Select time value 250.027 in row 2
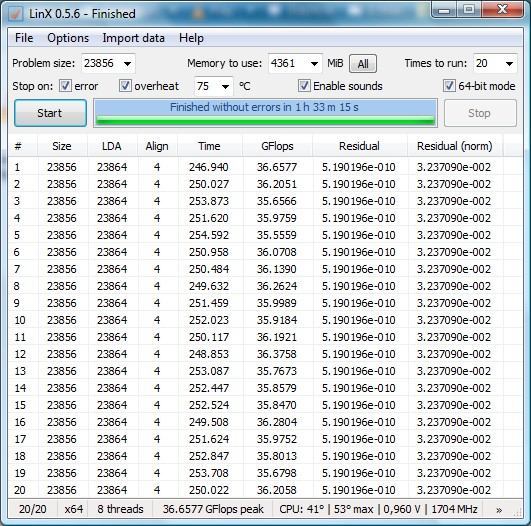This screenshot has width=531, height=526. point(209,184)
